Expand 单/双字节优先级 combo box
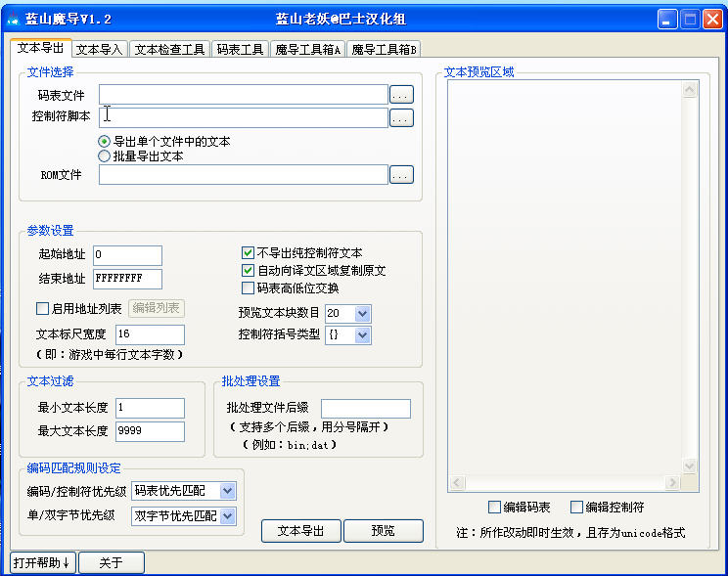Screen dimensions: 728x576 tap(227, 516)
